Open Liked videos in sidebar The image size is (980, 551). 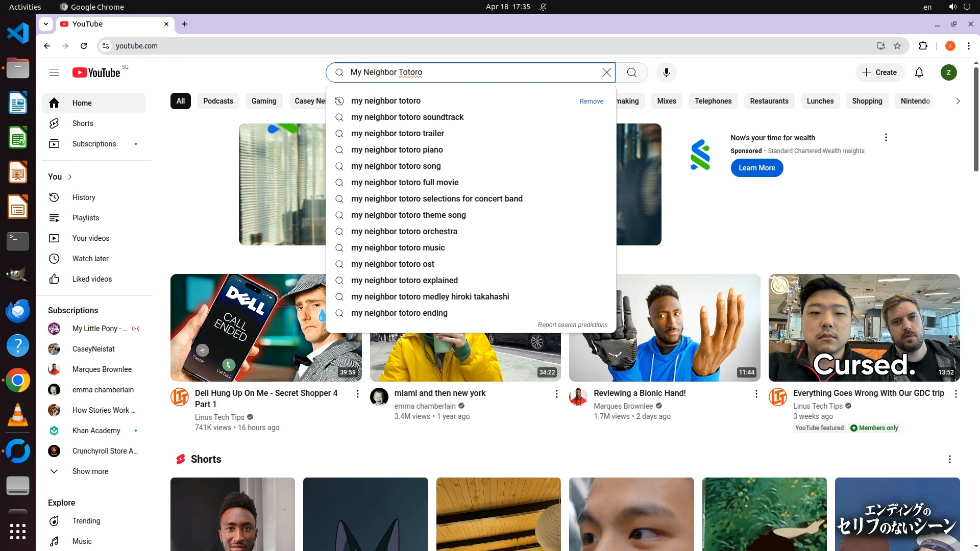click(92, 279)
